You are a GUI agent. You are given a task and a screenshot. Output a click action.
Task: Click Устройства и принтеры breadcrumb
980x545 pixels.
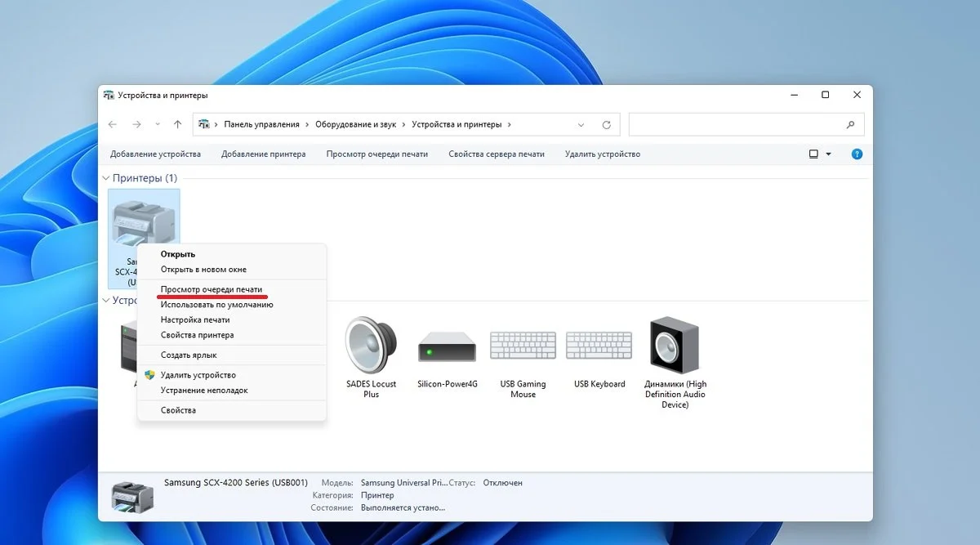[x=457, y=125]
